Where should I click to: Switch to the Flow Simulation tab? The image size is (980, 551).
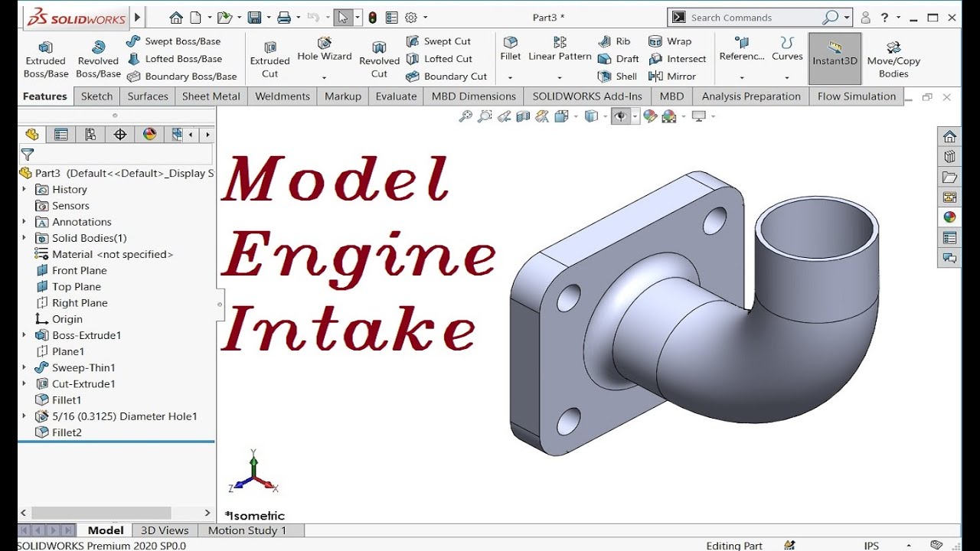(x=856, y=96)
